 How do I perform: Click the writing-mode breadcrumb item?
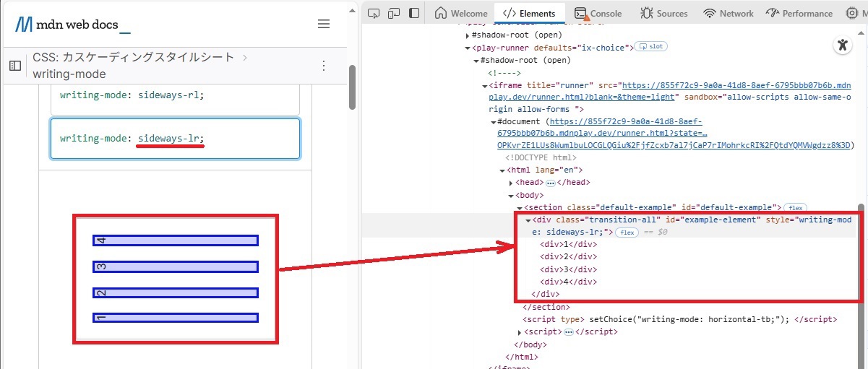pos(69,74)
